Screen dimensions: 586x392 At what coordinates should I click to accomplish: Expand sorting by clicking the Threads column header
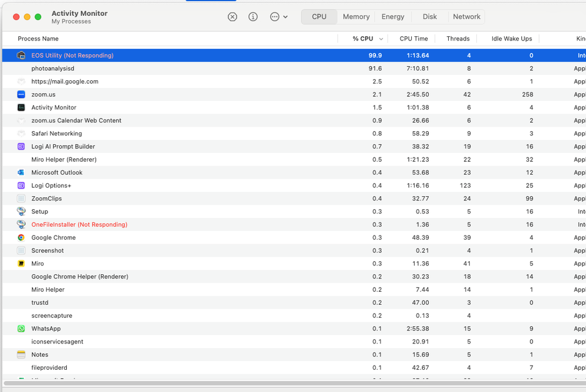[457, 38]
